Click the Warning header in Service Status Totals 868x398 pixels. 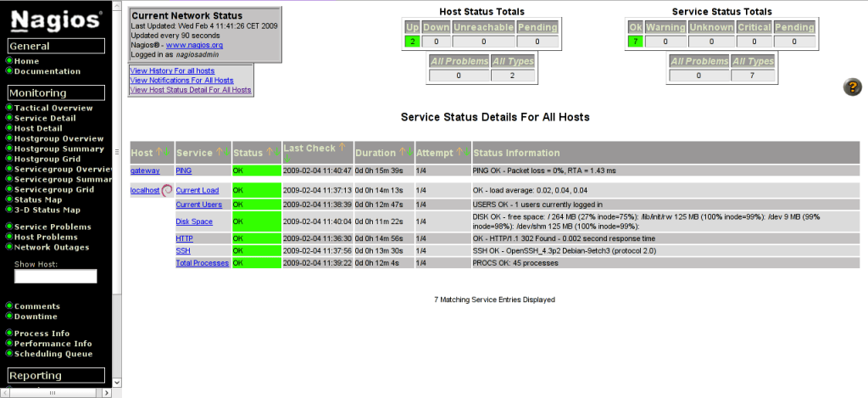pos(665,27)
